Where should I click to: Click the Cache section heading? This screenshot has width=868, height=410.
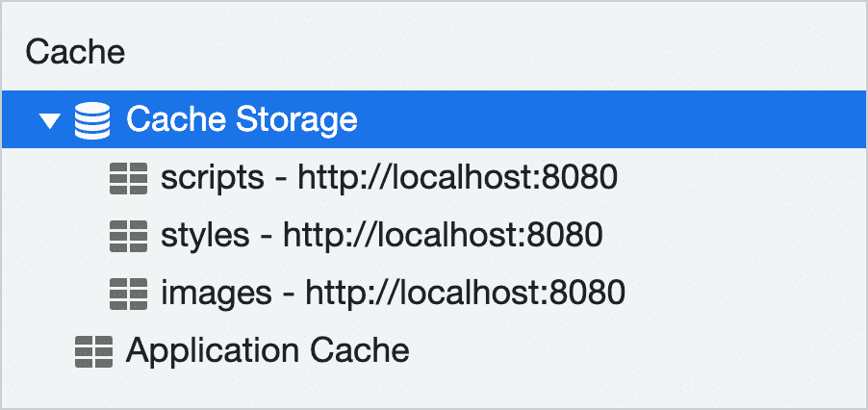(75, 52)
